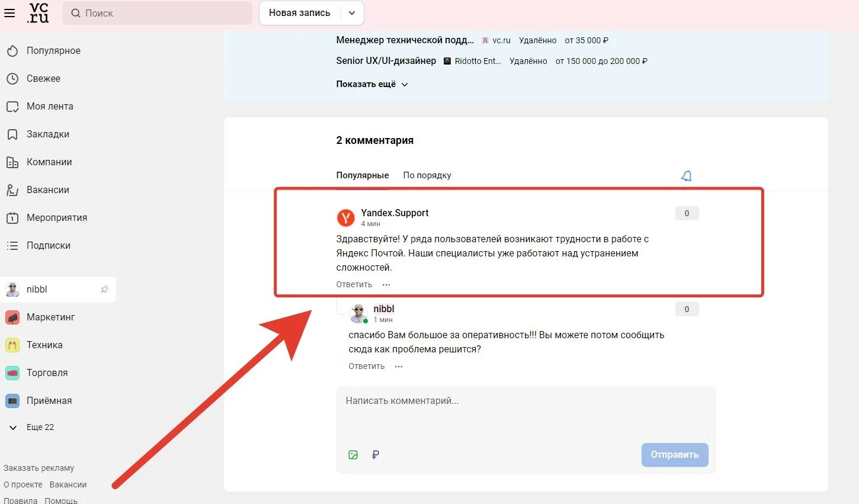Screen dimensions: 859x504
Task: Open the Моя лента feed icon
Action: point(12,107)
